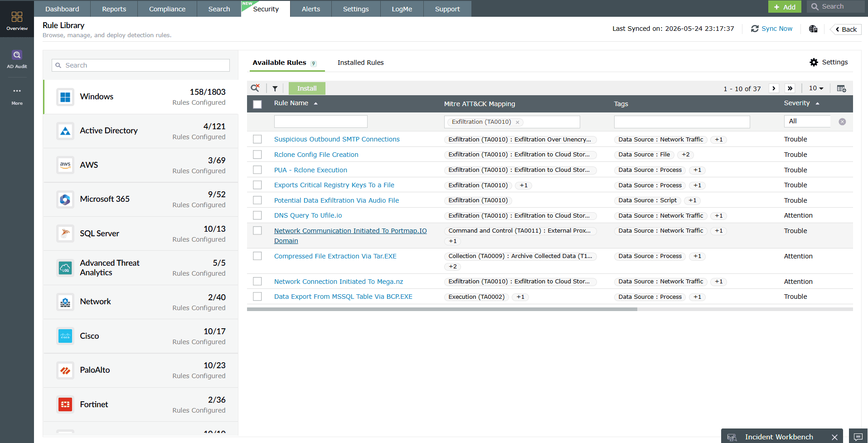The height and width of the screenshot is (443, 868).
Task: Click the Network category icon
Action: click(x=65, y=302)
